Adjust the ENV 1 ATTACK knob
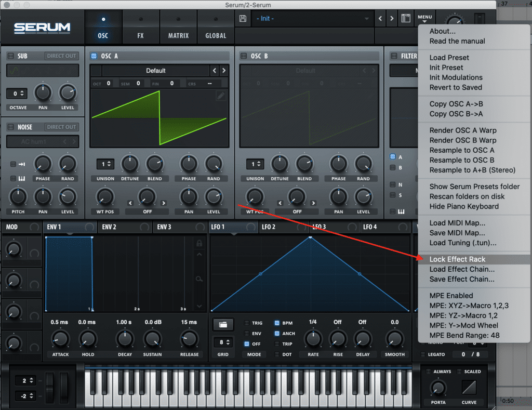Viewport: 532px width, 410px height. pyautogui.click(x=60, y=339)
